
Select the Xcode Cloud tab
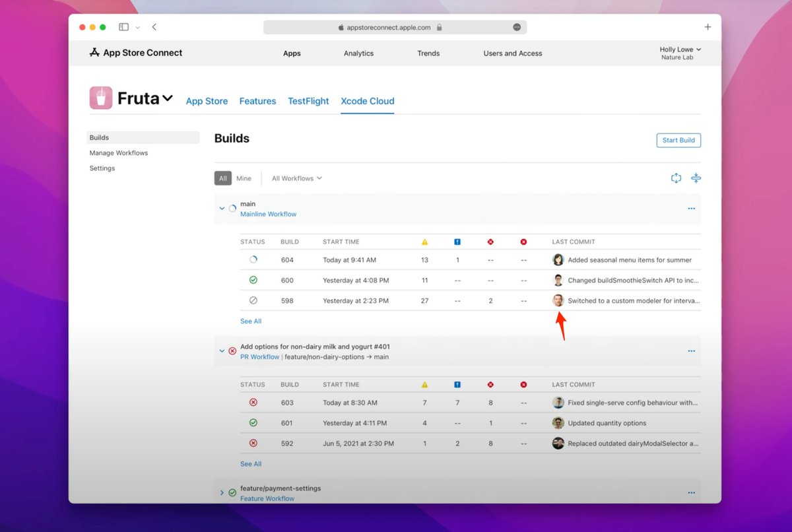368,101
